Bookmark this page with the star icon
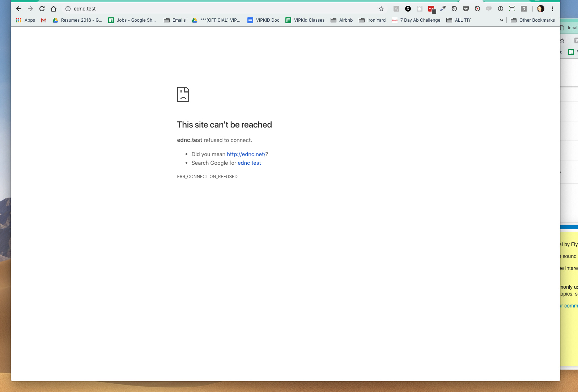Image resolution: width=578 pixels, height=392 pixels. 381,9
